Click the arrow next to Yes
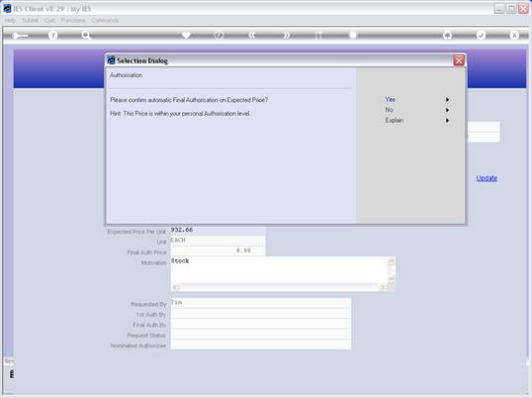 447,99
